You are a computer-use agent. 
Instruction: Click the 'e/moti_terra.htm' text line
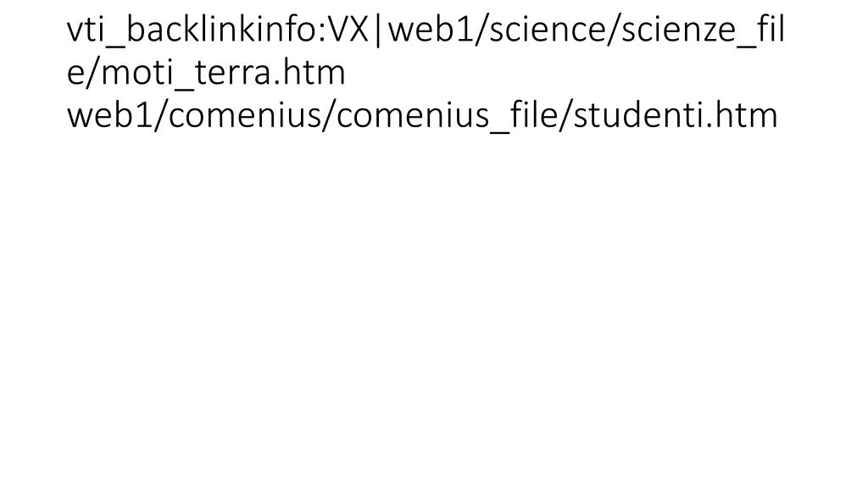206,73
